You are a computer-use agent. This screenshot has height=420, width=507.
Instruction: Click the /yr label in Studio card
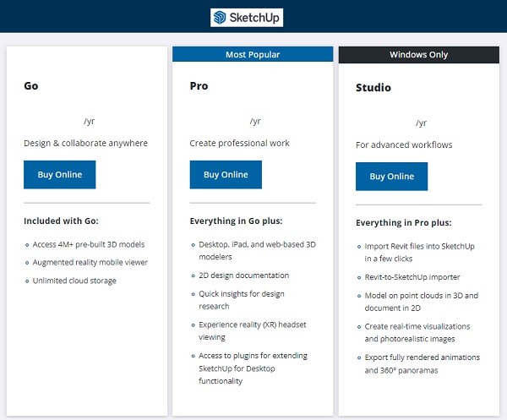[x=422, y=123]
